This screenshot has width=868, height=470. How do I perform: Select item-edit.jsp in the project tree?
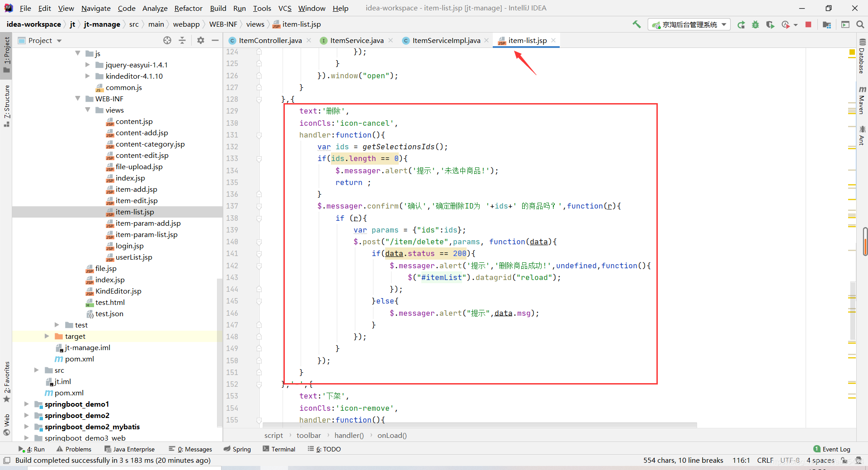click(137, 200)
